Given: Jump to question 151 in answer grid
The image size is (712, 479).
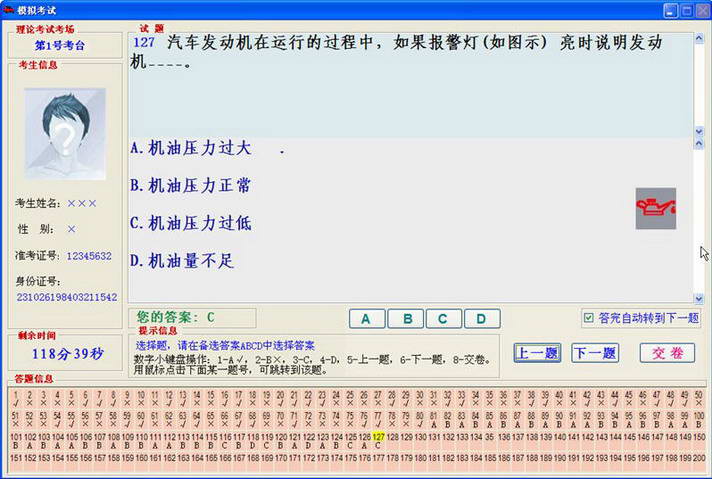Looking at the screenshot, I should pyautogui.click(x=16, y=458).
